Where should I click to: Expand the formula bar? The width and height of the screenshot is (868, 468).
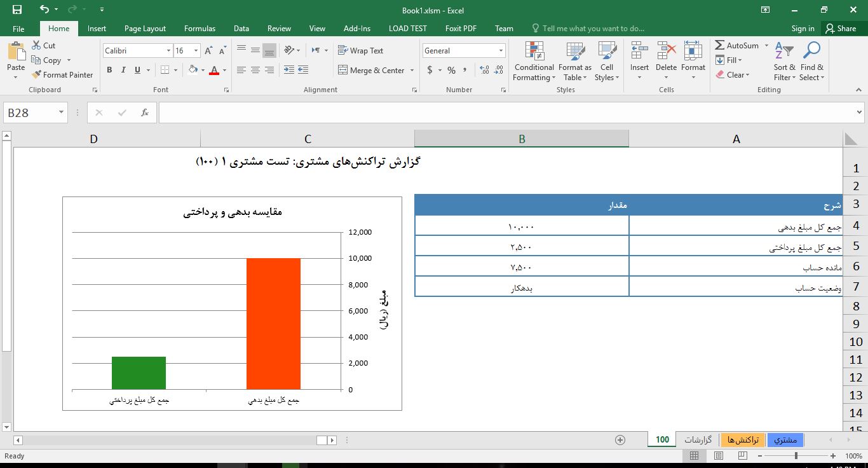pyautogui.click(x=860, y=113)
